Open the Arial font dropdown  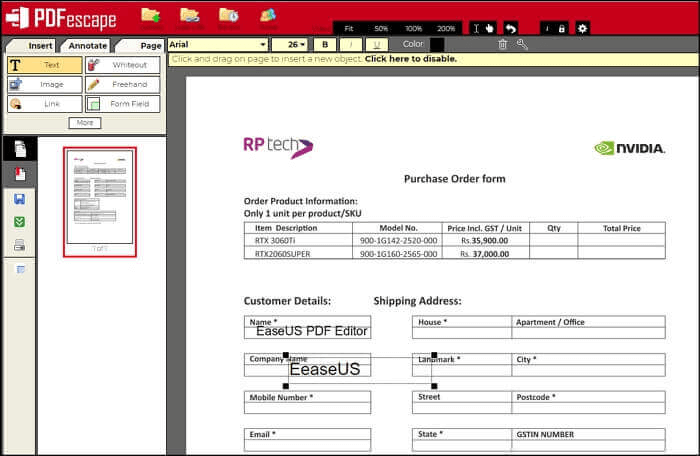click(x=218, y=45)
